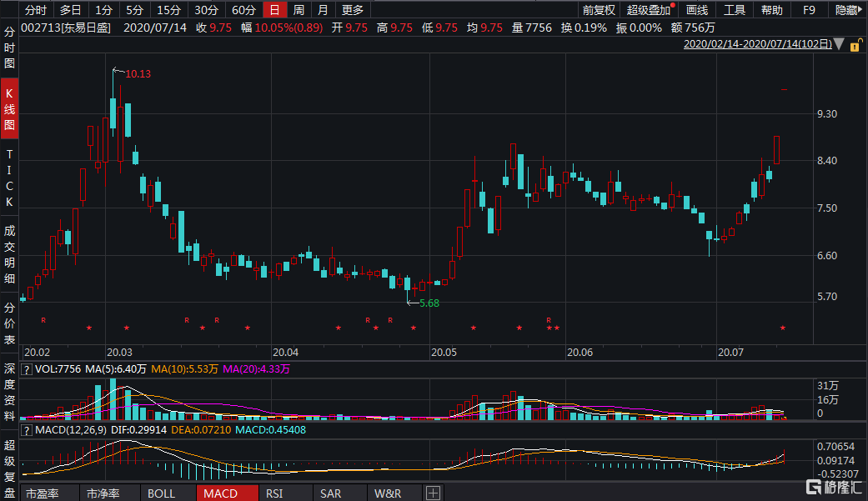The width and height of the screenshot is (868, 501).
Task: Select the red-highlighted 日 daily timeframe
Action: tap(274, 10)
